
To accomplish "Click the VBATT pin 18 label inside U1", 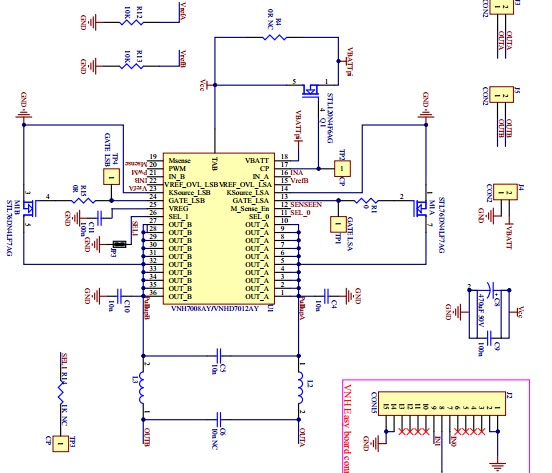I will [x=257, y=160].
